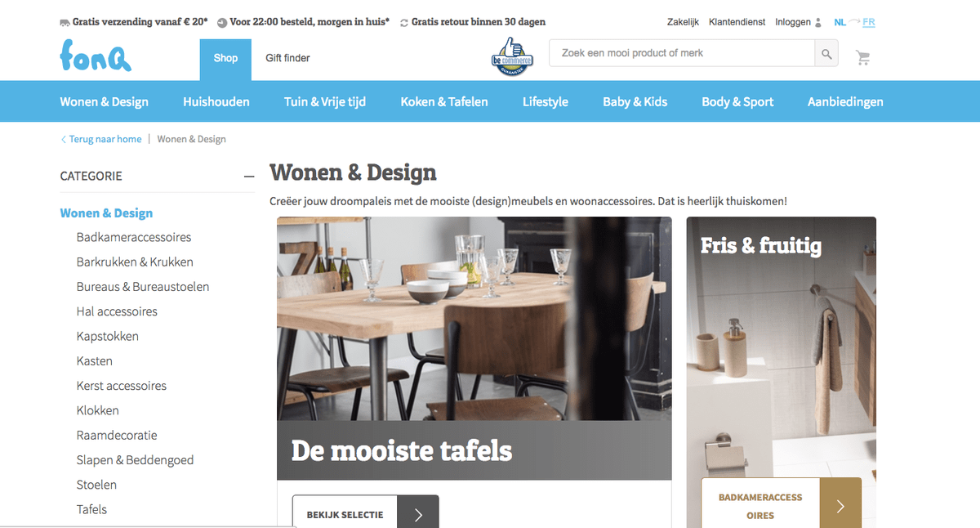The width and height of the screenshot is (980, 528).
Task: Click the user icon beside Inloggen
Action: 819,23
